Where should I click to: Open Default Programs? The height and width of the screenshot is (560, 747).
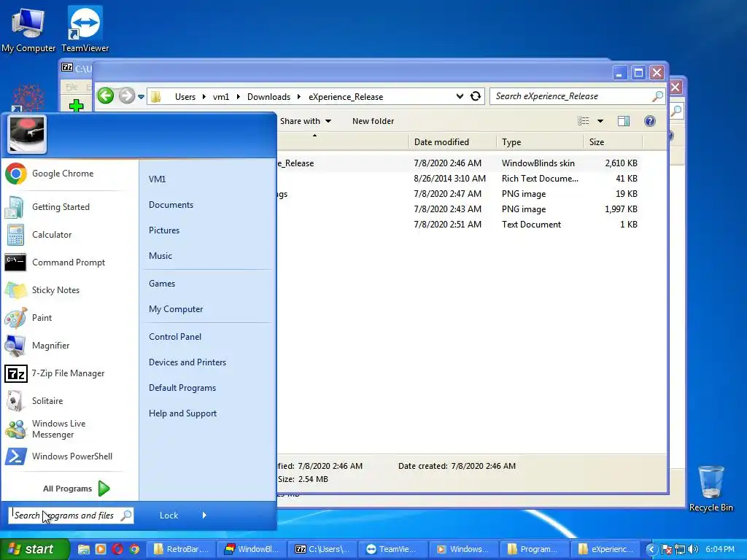pos(182,388)
